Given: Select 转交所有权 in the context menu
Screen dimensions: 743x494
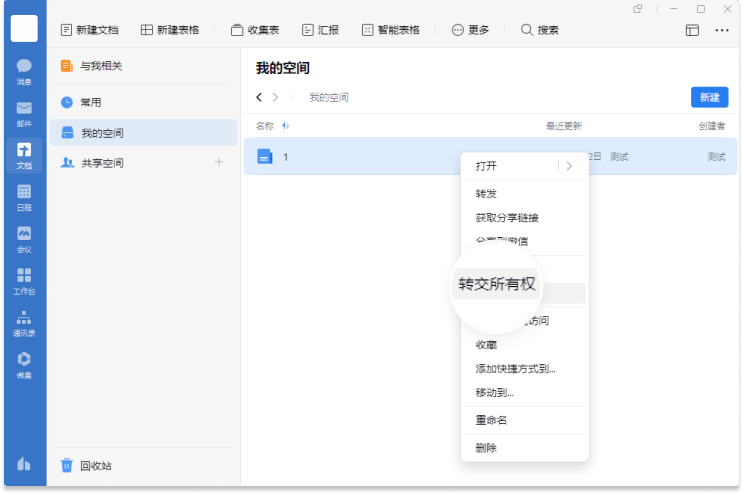Looking at the screenshot, I should tap(497, 285).
